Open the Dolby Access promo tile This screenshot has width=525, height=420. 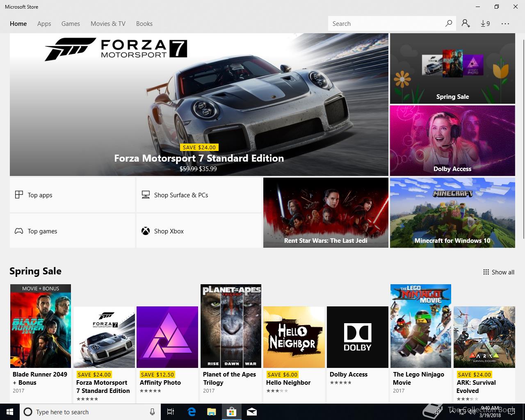pyautogui.click(x=452, y=140)
